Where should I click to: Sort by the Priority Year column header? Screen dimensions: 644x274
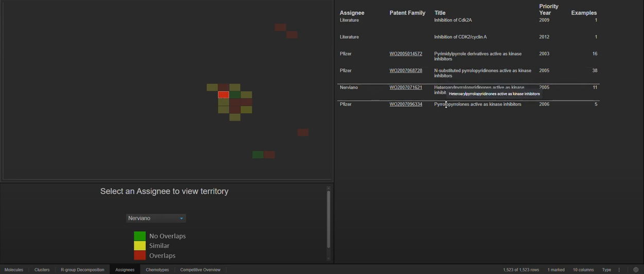click(549, 10)
